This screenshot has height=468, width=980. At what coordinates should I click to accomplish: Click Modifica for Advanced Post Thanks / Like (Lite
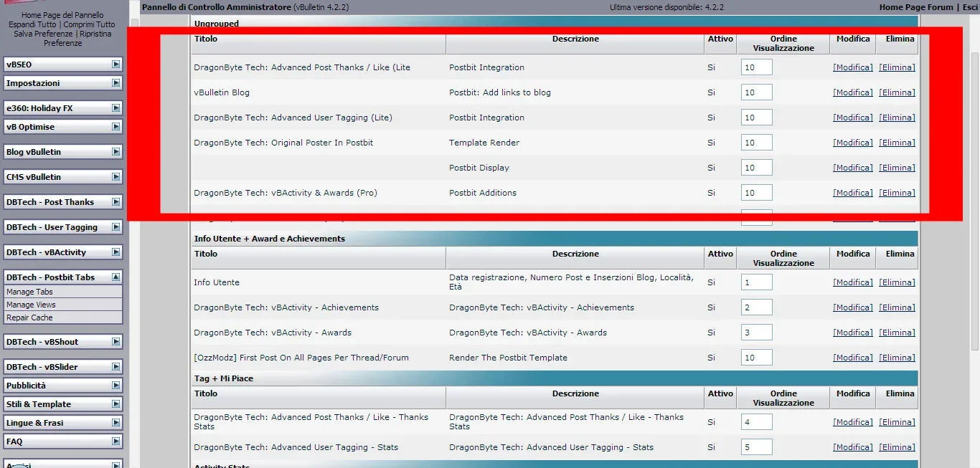853,67
